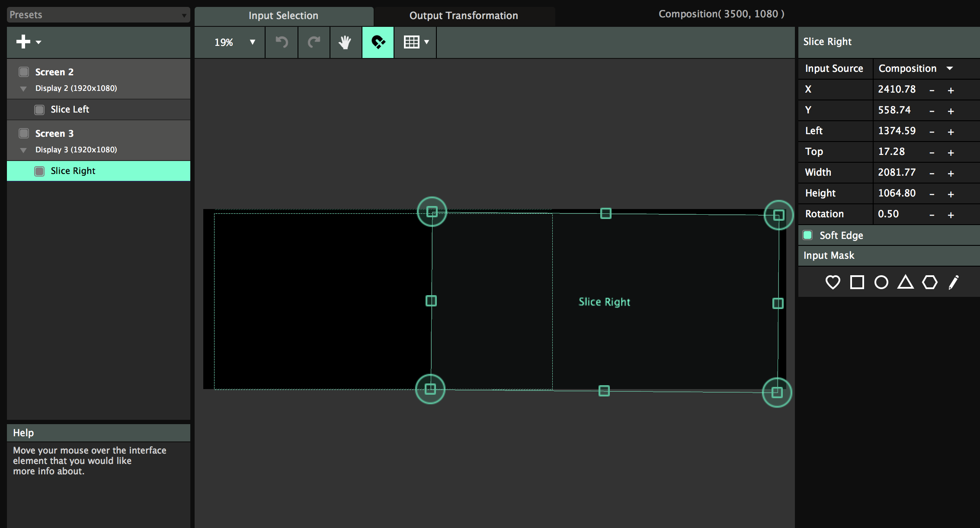
Task: Switch to the Input Selection tab
Action: tap(283, 16)
